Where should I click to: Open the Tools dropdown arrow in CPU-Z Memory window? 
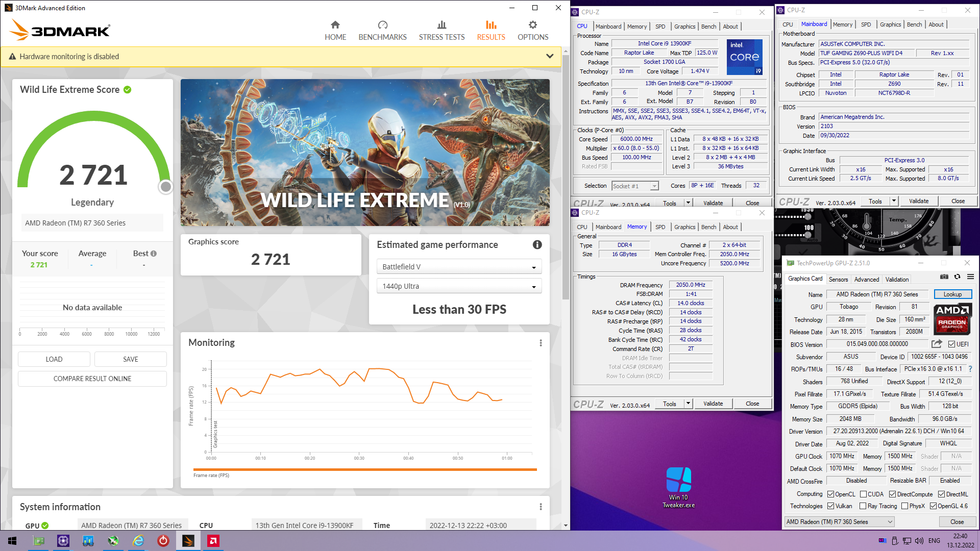coord(688,404)
